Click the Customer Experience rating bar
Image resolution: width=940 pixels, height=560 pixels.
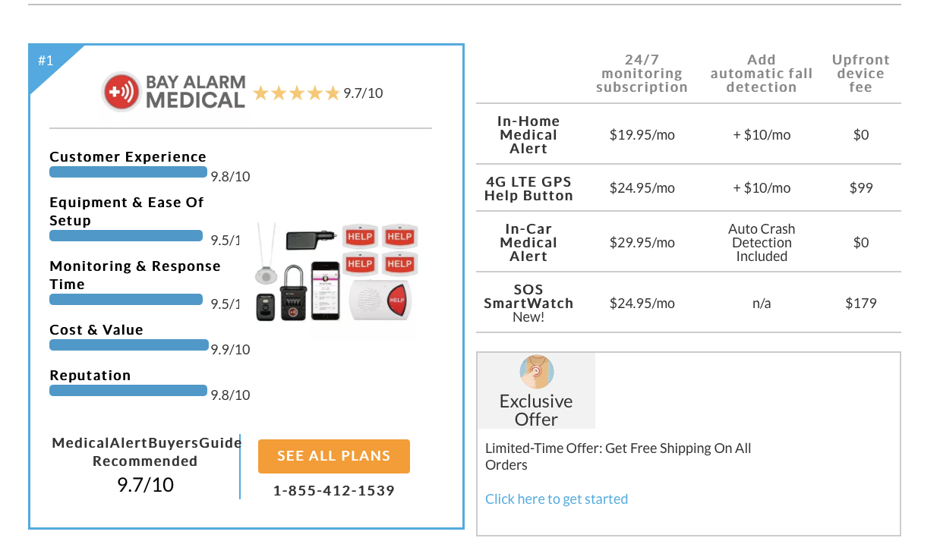point(128,172)
